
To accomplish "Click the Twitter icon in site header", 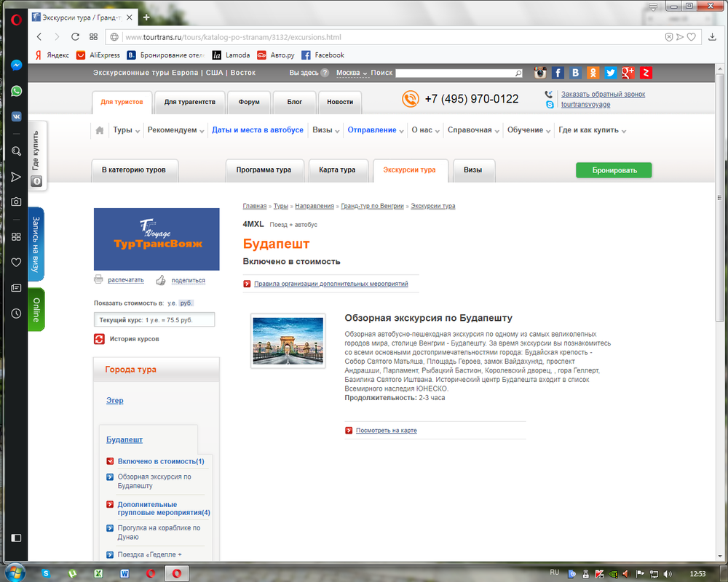I will [x=611, y=73].
